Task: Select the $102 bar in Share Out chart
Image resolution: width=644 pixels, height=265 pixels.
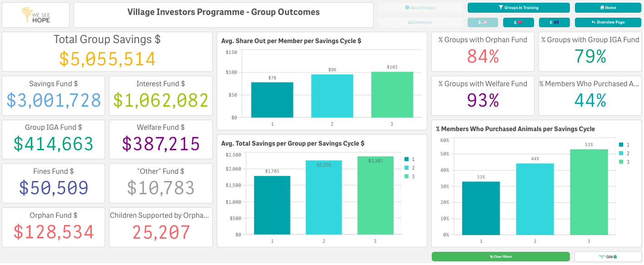Action: [392, 94]
